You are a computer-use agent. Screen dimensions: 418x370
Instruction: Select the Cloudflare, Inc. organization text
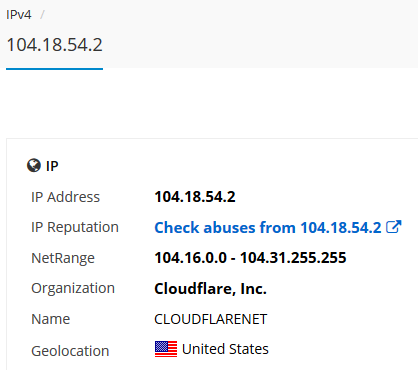(x=210, y=289)
